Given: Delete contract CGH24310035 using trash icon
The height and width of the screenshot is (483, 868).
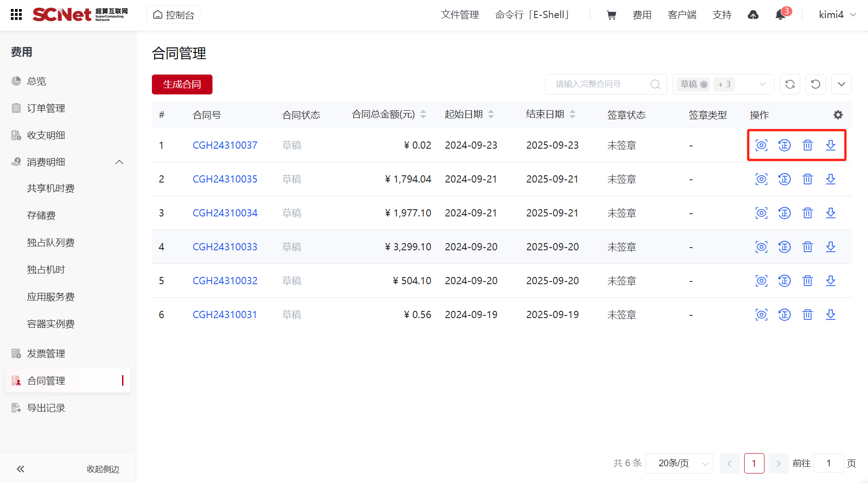Looking at the screenshot, I should 807,179.
